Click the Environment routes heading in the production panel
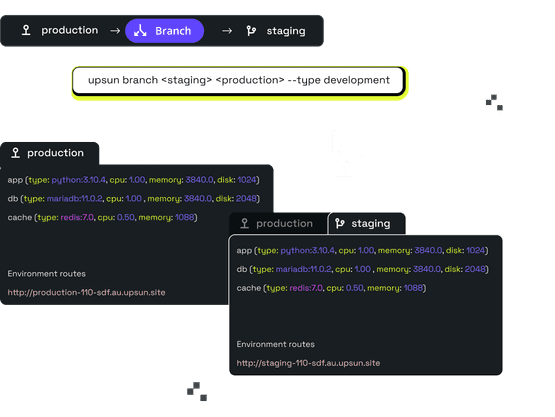This screenshot has width=555, height=417. tap(47, 274)
